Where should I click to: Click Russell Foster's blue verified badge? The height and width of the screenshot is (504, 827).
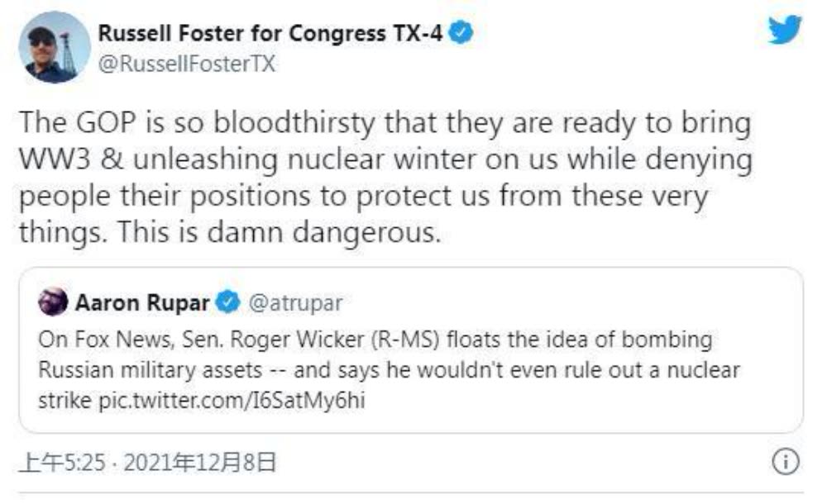click(464, 34)
